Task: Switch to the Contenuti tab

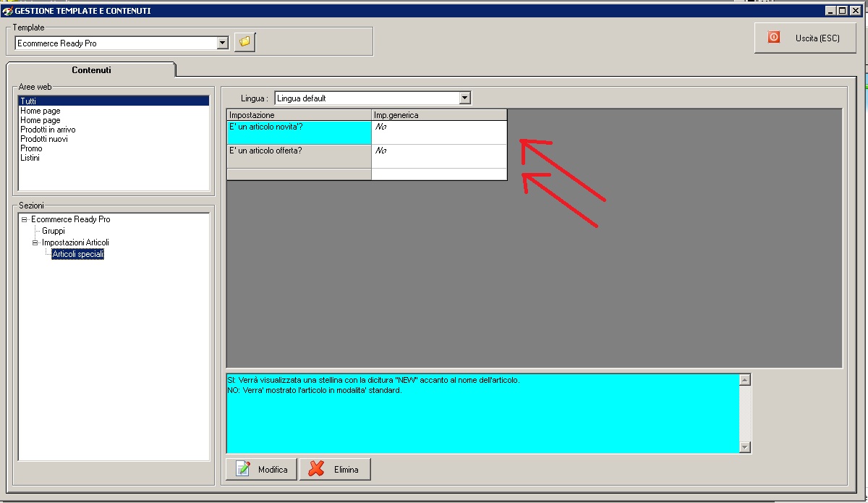Action: pos(91,70)
